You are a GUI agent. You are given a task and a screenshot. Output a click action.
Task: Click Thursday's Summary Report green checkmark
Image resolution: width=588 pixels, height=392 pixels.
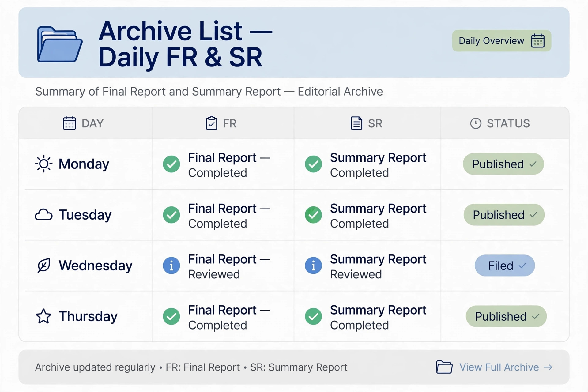[x=313, y=316]
